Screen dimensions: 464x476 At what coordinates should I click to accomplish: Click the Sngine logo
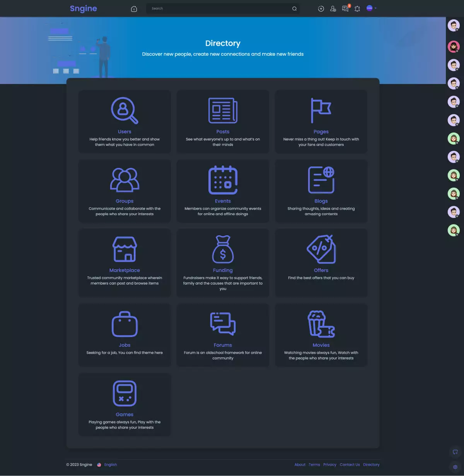pyautogui.click(x=83, y=9)
